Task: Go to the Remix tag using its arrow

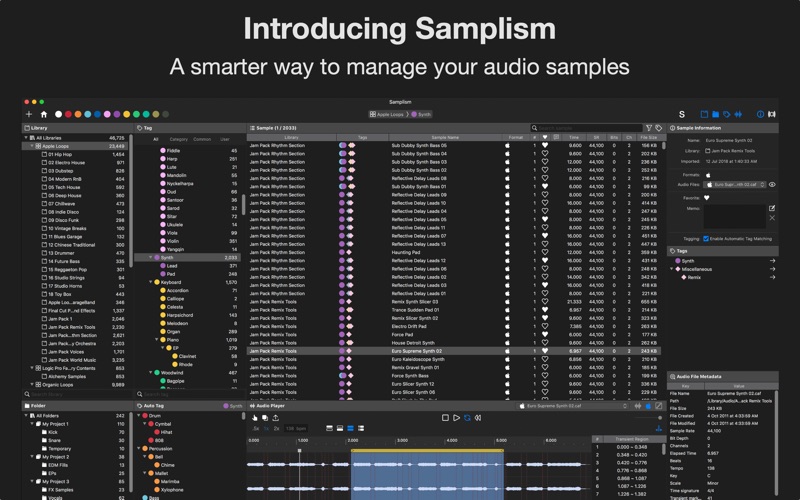Action: click(772, 277)
